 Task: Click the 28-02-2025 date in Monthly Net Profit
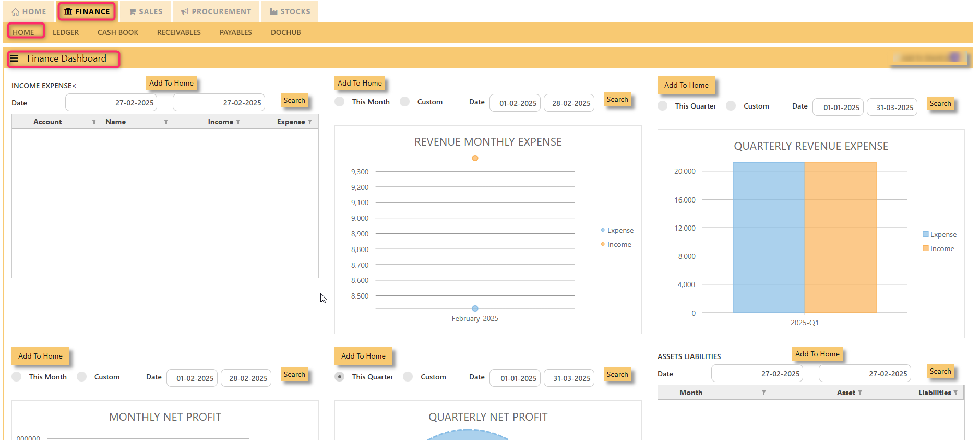246,378
